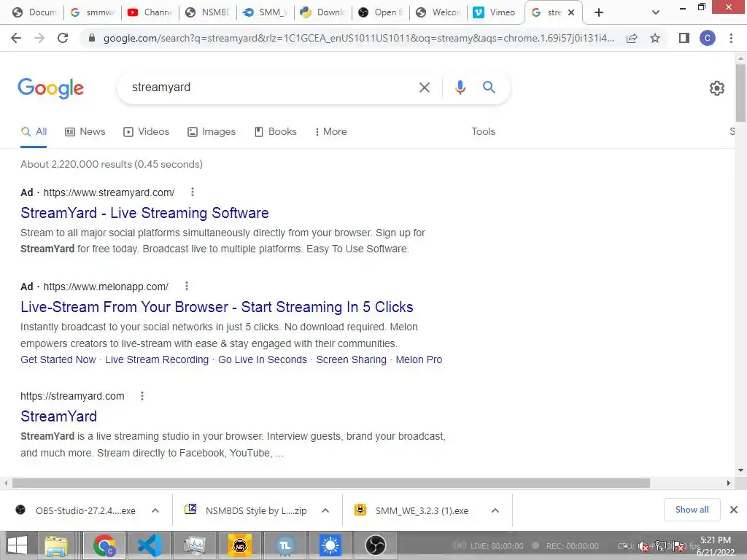
Task: Open Visual Studio Code from the taskbar
Action: coord(150,545)
